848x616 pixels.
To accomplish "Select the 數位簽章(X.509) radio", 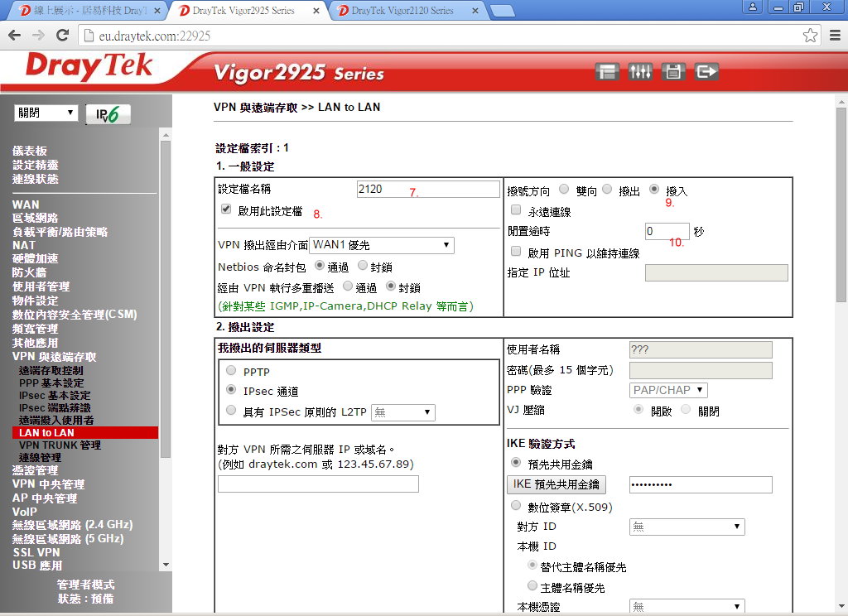I will point(516,506).
